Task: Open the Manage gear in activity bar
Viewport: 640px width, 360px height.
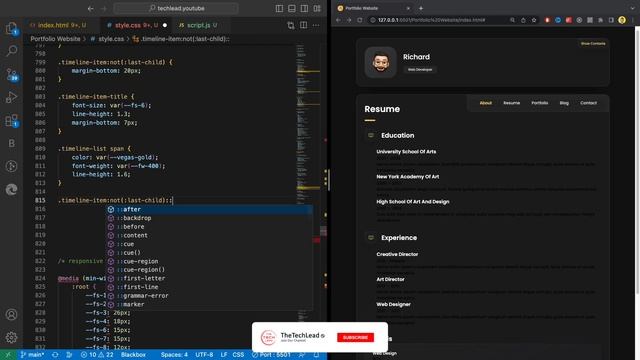Action: coord(11,338)
